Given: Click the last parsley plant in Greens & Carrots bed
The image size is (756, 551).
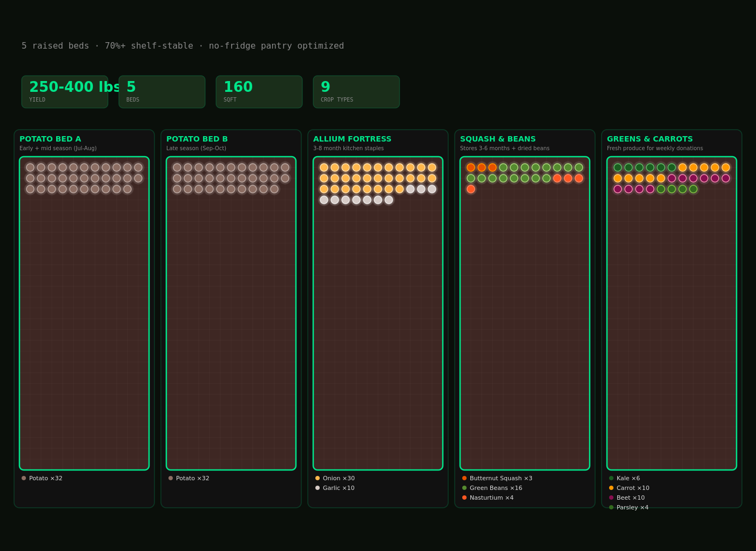Looking at the screenshot, I should pyautogui.click(x=693, y=189).
